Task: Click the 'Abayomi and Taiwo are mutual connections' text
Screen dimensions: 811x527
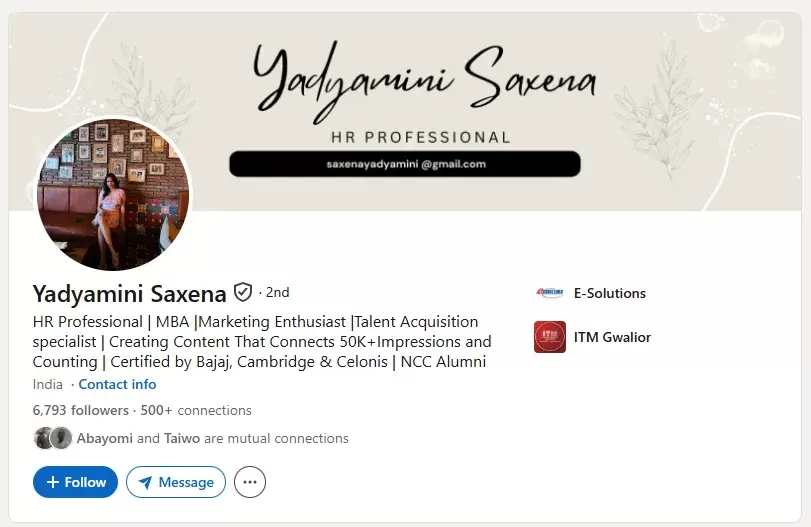Action: [x=212, y=438]
